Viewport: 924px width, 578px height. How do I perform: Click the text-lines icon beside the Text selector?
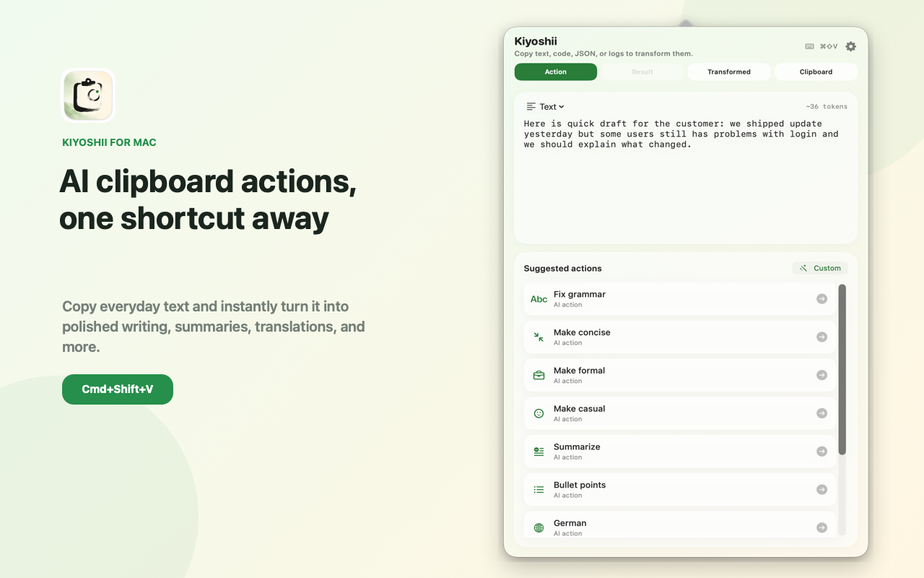click(x=531, y=106)
